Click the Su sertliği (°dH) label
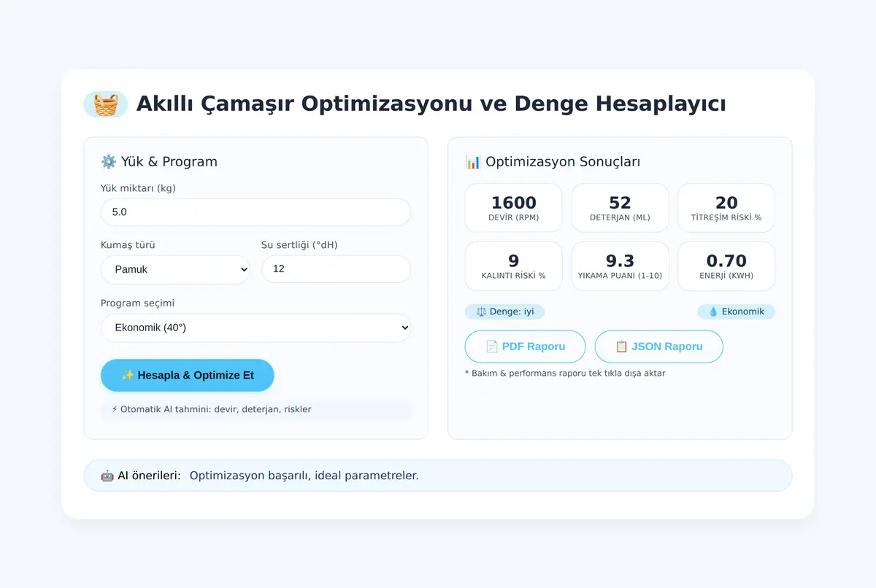Screen dimensions: 876x588 pyautogui.click(x=299, y=245)
